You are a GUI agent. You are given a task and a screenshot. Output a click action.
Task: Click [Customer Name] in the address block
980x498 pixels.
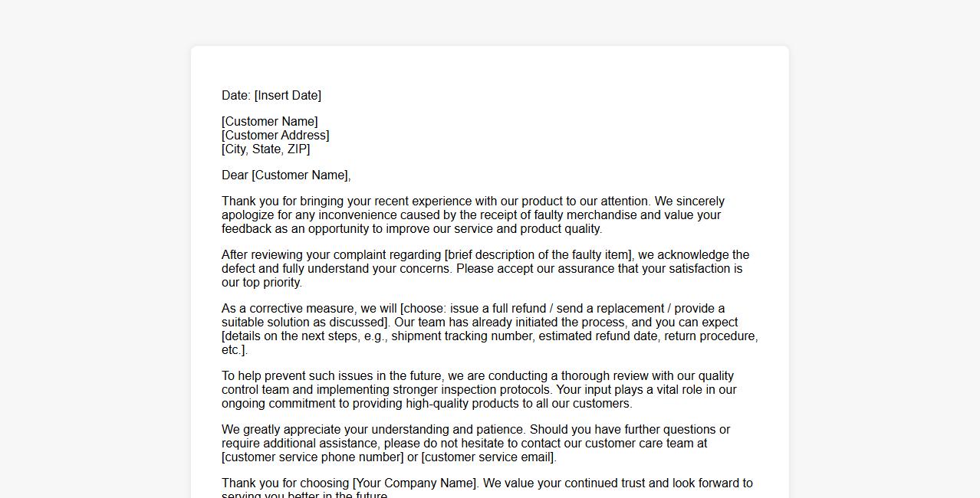(269, 122)
